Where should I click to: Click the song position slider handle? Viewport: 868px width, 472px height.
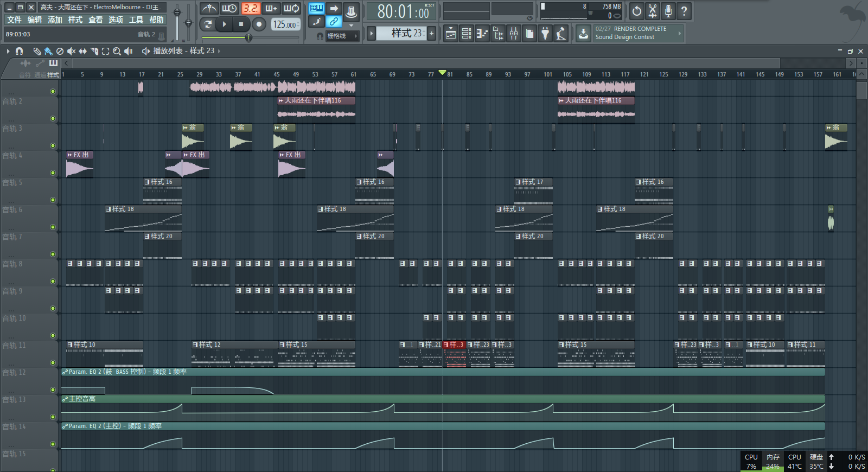coord(248,37)
